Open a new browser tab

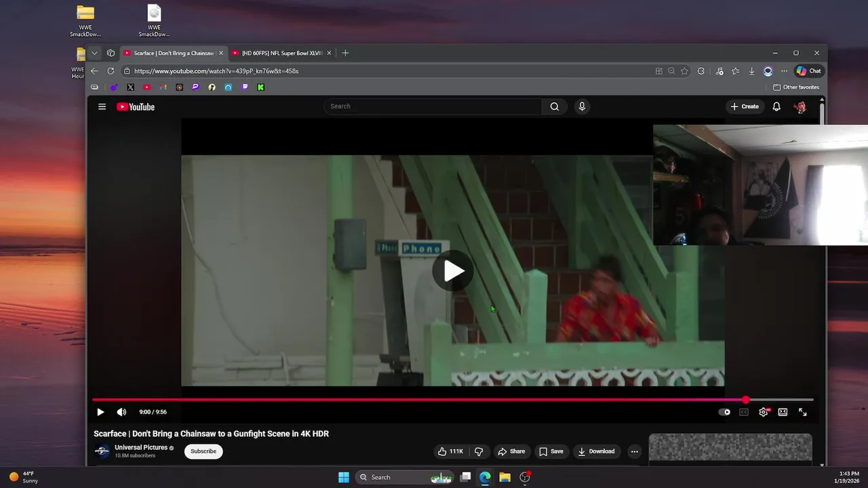[345, 53]
